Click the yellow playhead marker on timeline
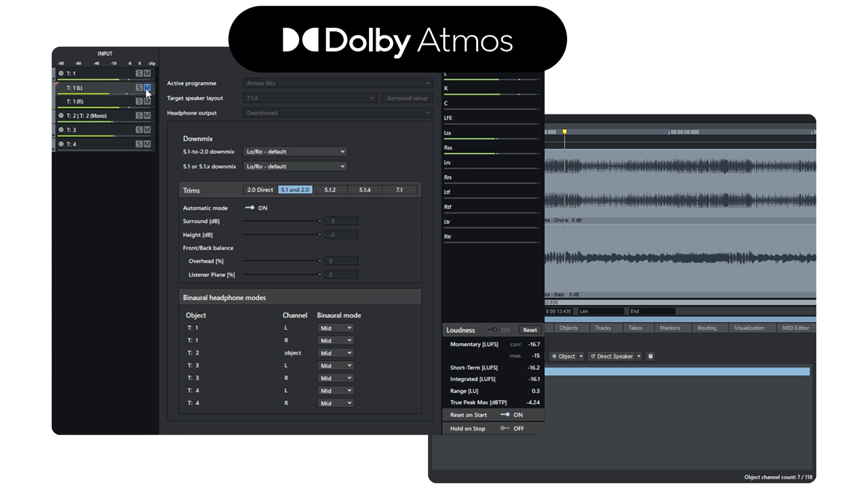868x488 pixels. (x=564, y=132)
